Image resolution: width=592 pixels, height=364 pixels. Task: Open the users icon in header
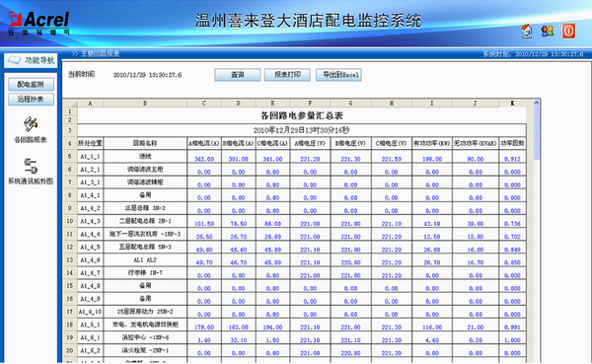547,31
